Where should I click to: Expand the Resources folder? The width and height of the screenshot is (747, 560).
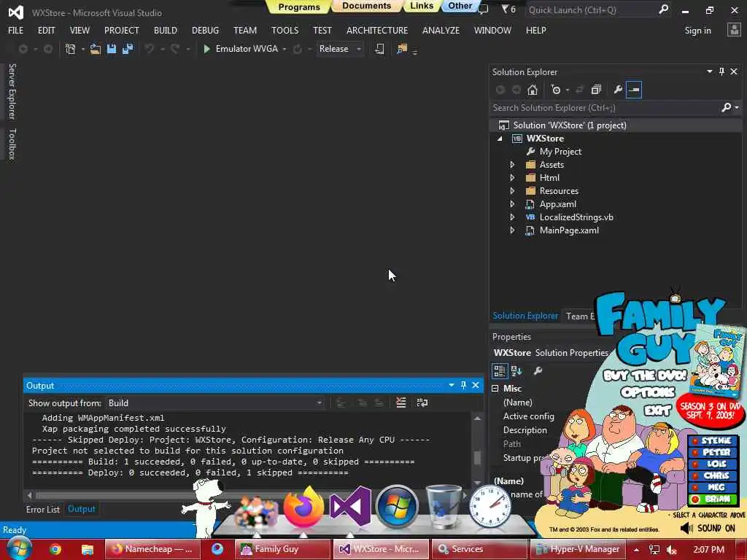click(513, 191)
